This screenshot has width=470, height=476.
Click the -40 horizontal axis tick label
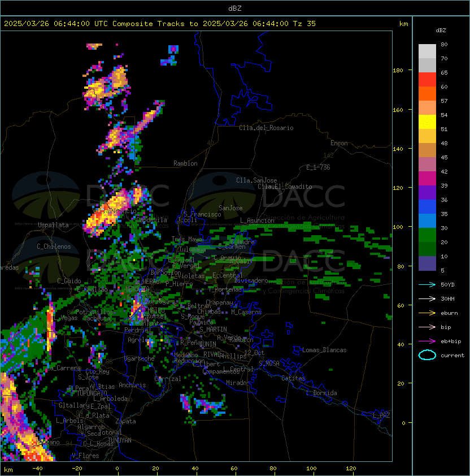tap(37, 469)
